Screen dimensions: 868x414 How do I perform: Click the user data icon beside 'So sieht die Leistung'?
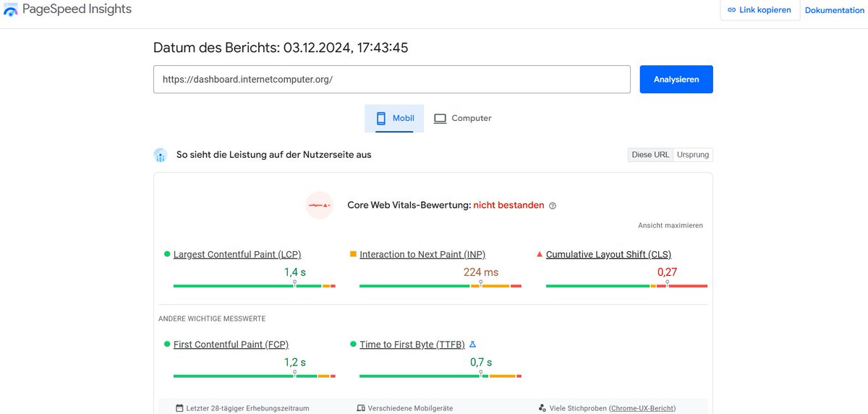tap(161, 155)
